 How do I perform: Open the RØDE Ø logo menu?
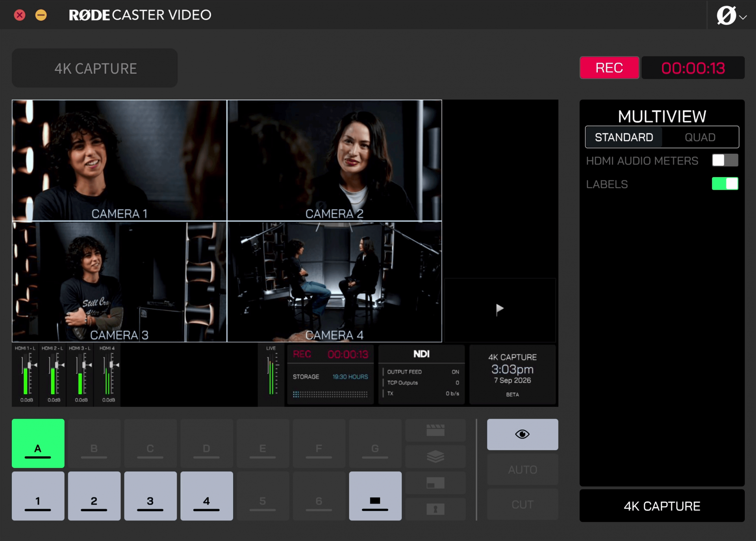coord(731,15)
